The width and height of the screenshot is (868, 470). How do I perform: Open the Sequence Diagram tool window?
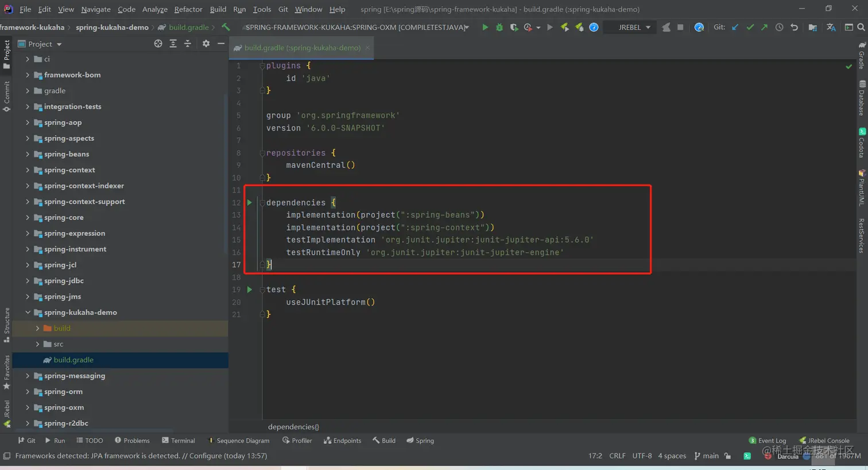[x=239, y=441]
